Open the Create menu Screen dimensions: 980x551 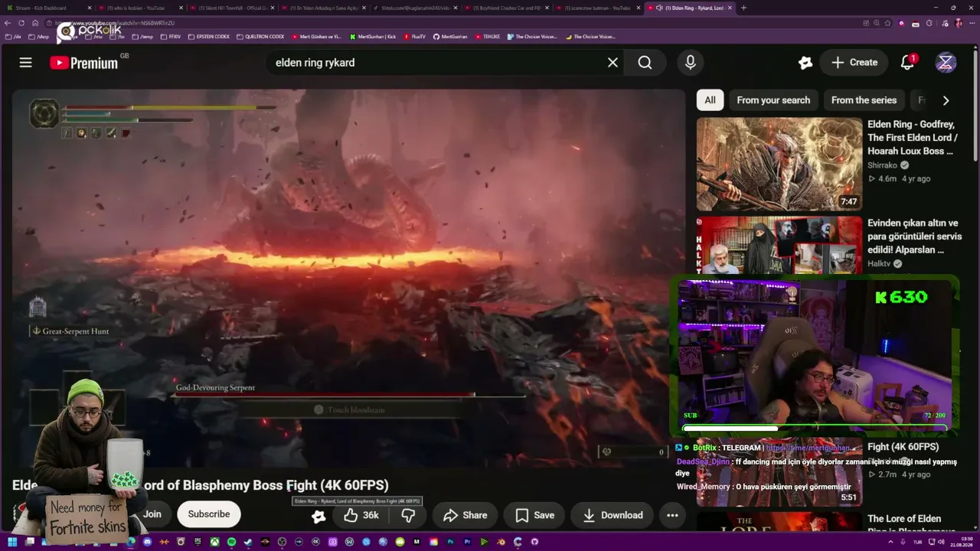[x=854, y=63]
